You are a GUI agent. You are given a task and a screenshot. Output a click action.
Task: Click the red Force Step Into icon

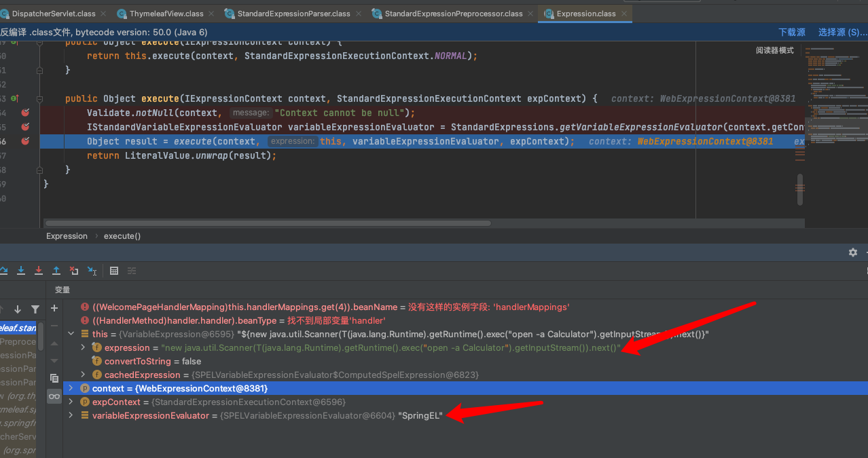tap(39, 271)
